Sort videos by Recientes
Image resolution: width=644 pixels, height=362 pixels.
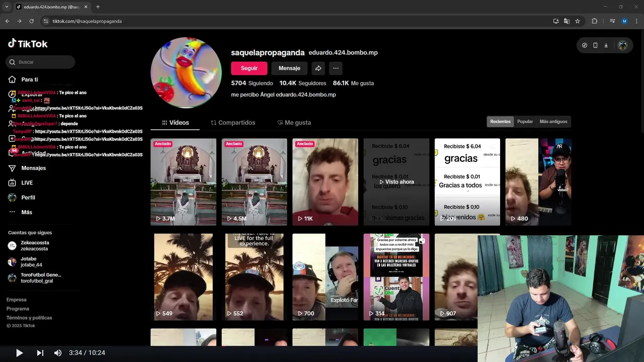501,122
